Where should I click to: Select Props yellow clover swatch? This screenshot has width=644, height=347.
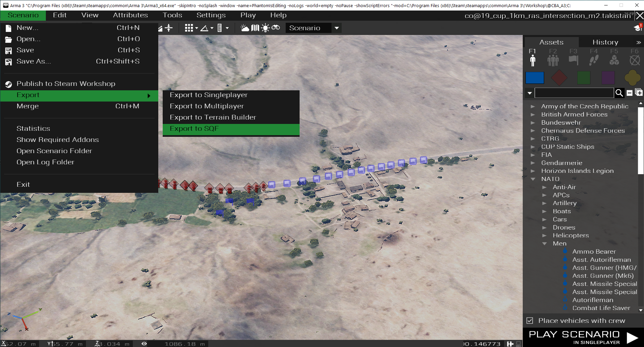pos(632,78)
